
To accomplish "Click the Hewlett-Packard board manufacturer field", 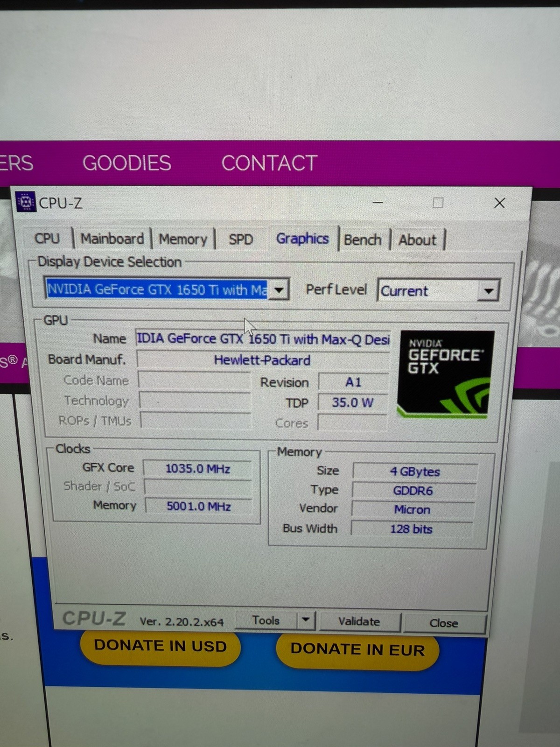I will point(263,360).
